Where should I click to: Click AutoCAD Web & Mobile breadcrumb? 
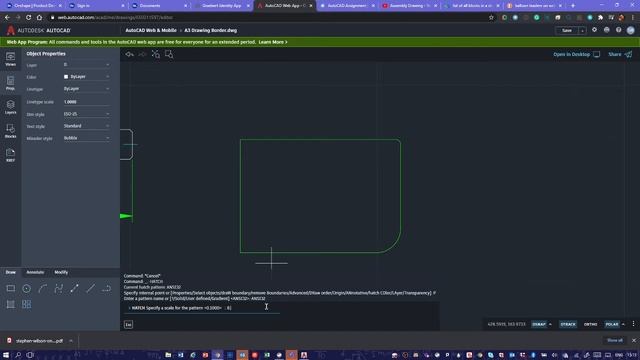tap(151, 30)
